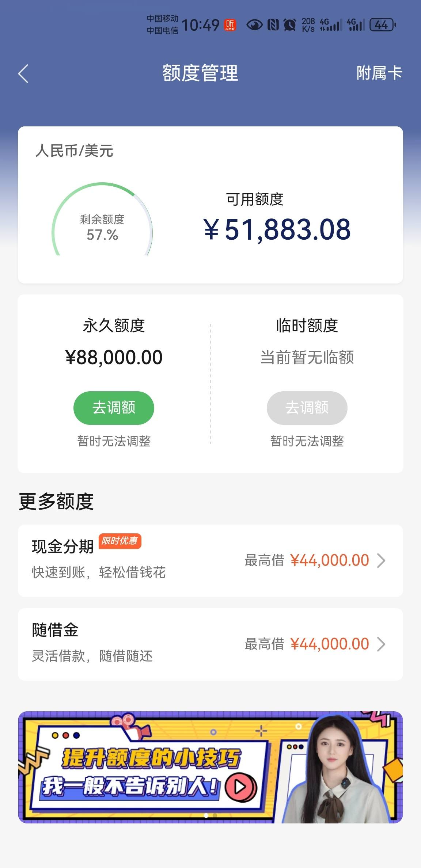Screen dimensions: 421x868
Task: Open the 现金分期 card
Action: (210, 560)
